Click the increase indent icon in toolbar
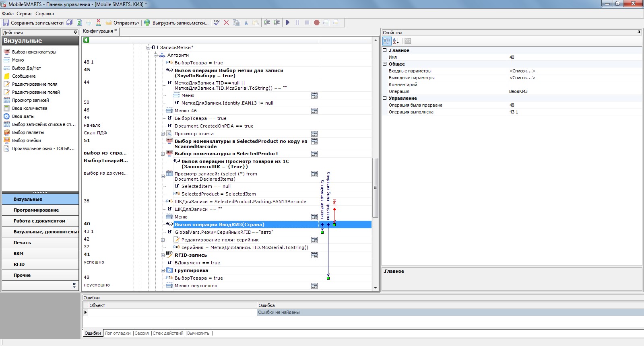 (267, 23)
